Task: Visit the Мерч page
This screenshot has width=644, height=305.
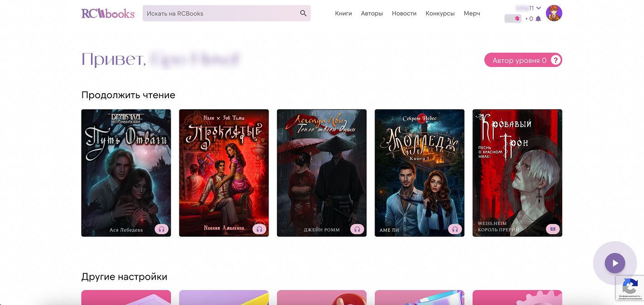Action: 471,14
